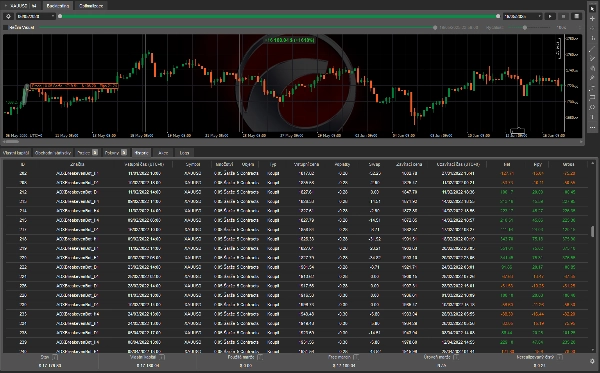Open more drawing tools (three dots)
Viewport: 600px width, 373px height.
[592, 127]
